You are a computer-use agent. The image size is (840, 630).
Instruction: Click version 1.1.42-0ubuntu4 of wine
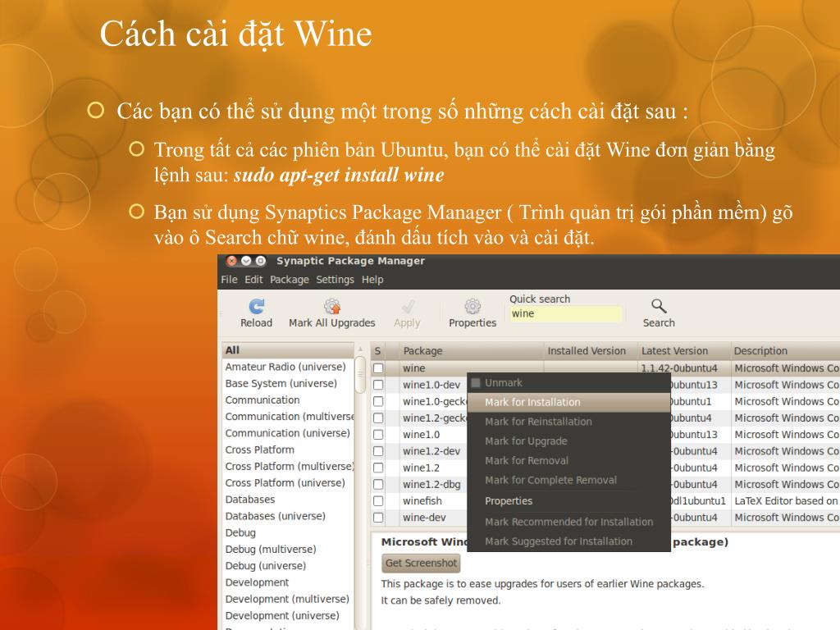click(678, 368)
